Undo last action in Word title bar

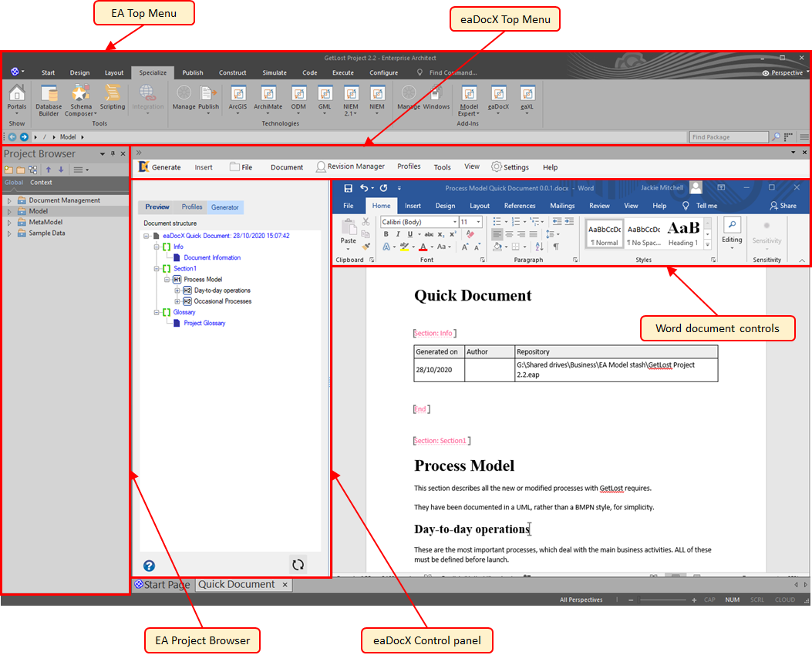pos(364,188)
